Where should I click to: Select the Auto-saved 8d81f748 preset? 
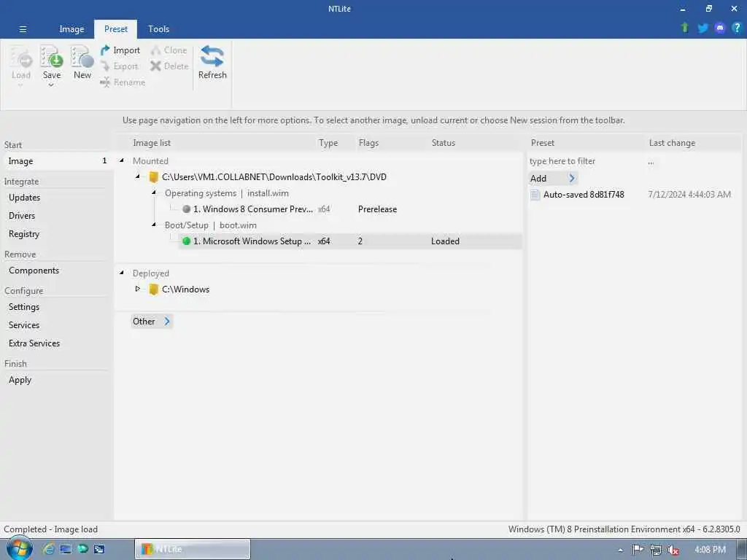pos(584,194)
